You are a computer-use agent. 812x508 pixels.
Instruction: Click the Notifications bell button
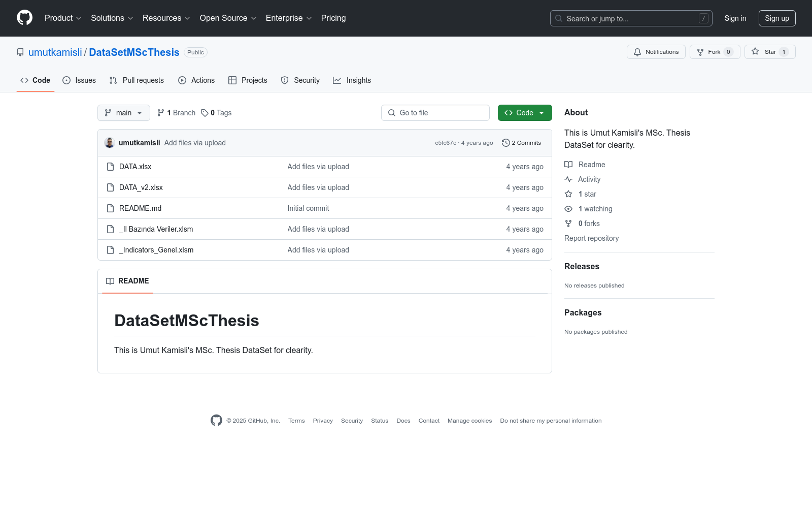(x=656, y=52)
